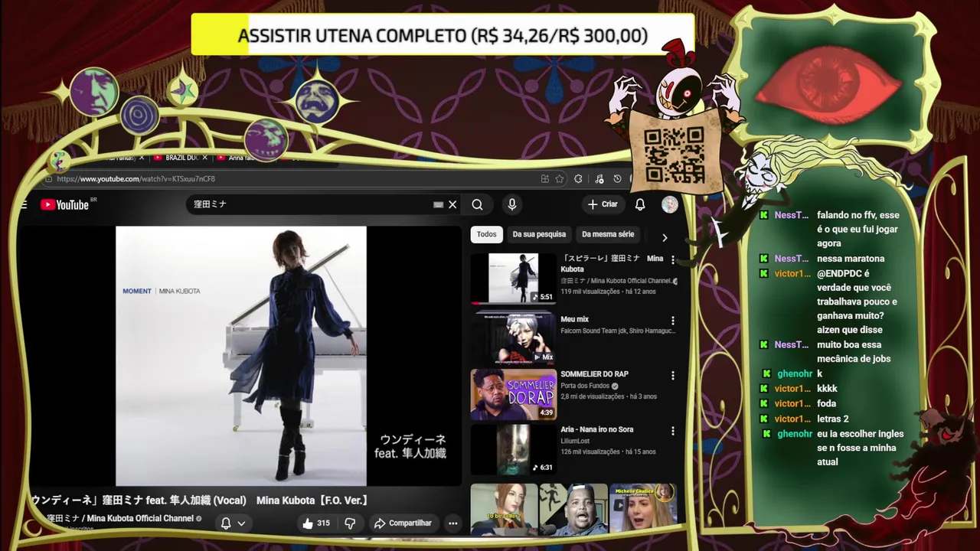Screen dimensions: 980x551
Task: Click the Porta dos Fundos channel name
Action: pos(585,386)
